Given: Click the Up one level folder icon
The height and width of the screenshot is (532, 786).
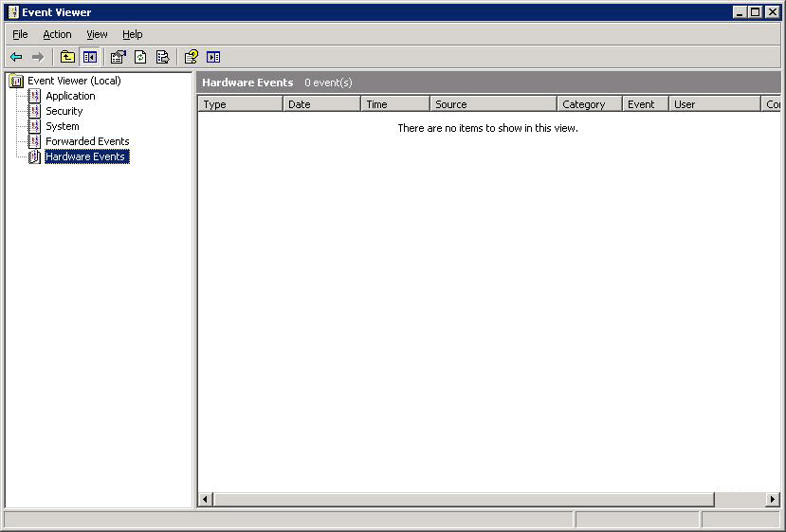Looking at the screenshot, I should tap(67, 57).
